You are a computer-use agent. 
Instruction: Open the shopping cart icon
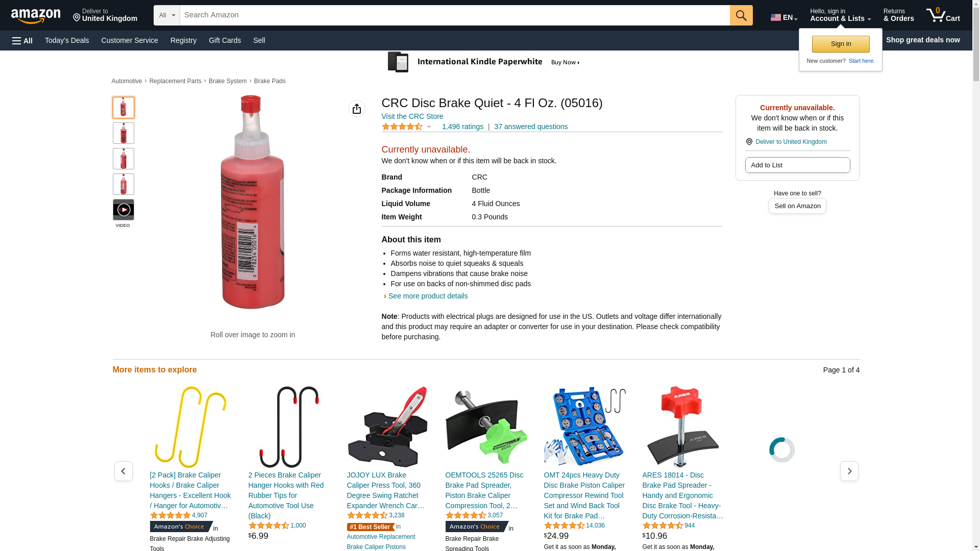click(x=943, y=15)
